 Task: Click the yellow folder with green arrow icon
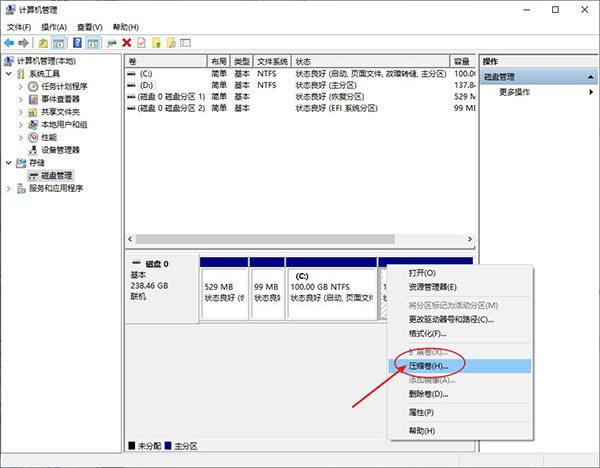[157, 43]
